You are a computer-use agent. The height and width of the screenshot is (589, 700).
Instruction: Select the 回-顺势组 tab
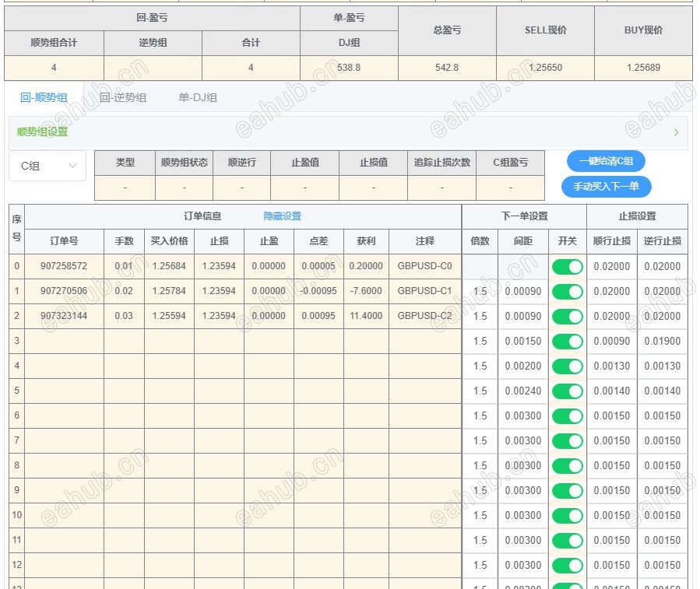pos(44,97)
